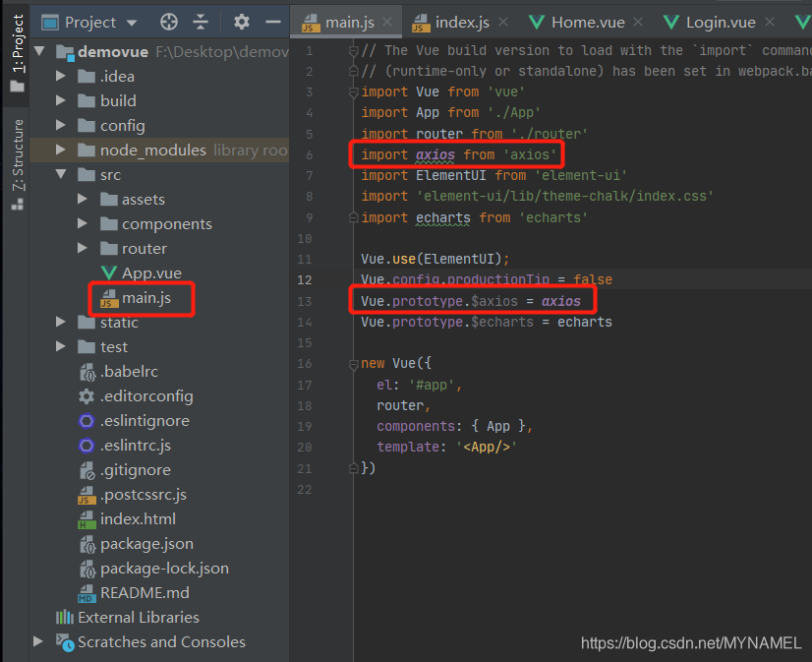
Task: Expand the test folder
Action: point(61,346)
